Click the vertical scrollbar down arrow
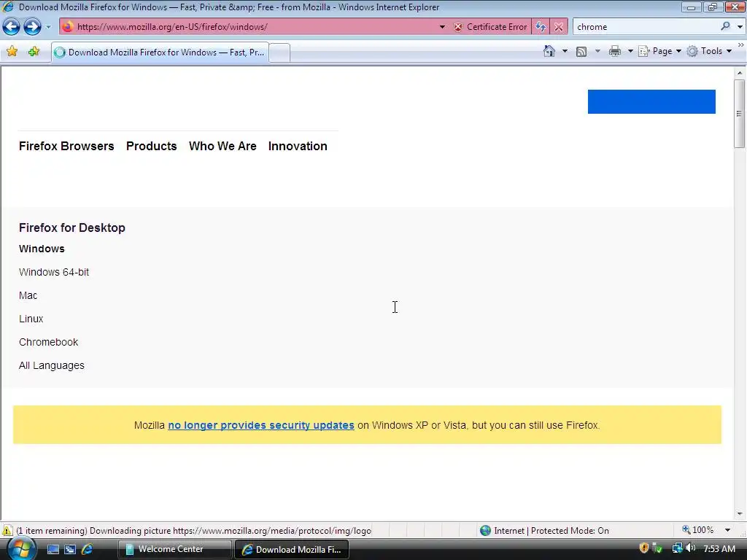747x560 pixels. pyautogui.click(x=740, y=514)
